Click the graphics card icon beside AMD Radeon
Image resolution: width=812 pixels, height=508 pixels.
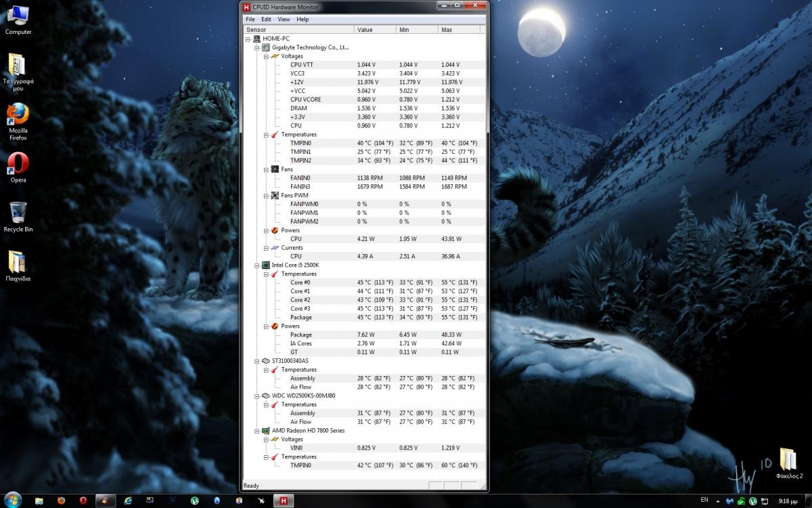(x=266, y=431)
